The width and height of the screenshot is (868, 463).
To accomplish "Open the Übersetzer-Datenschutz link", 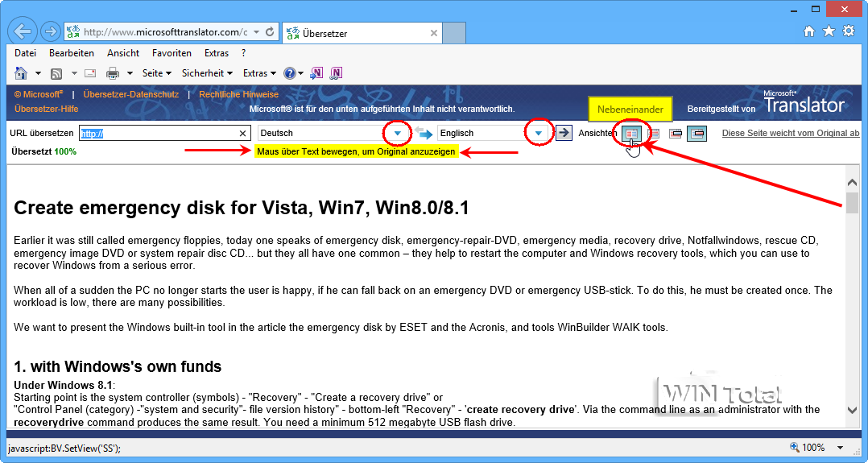I will pyautogui.click(x=131, y=94).
